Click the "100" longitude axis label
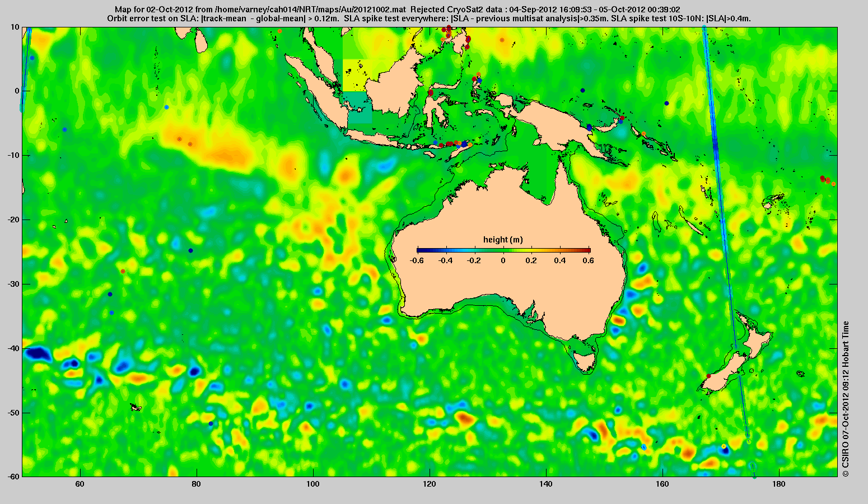 pos(313,484)
